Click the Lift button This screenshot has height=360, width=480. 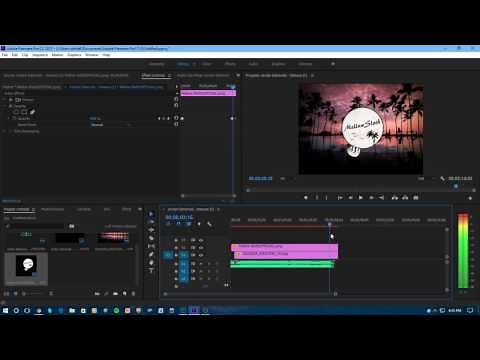395,198
